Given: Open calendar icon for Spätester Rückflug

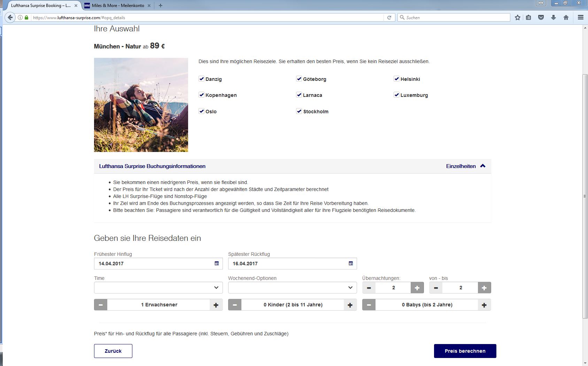Looking at the screenshot, I should click(x=350, y=264).
